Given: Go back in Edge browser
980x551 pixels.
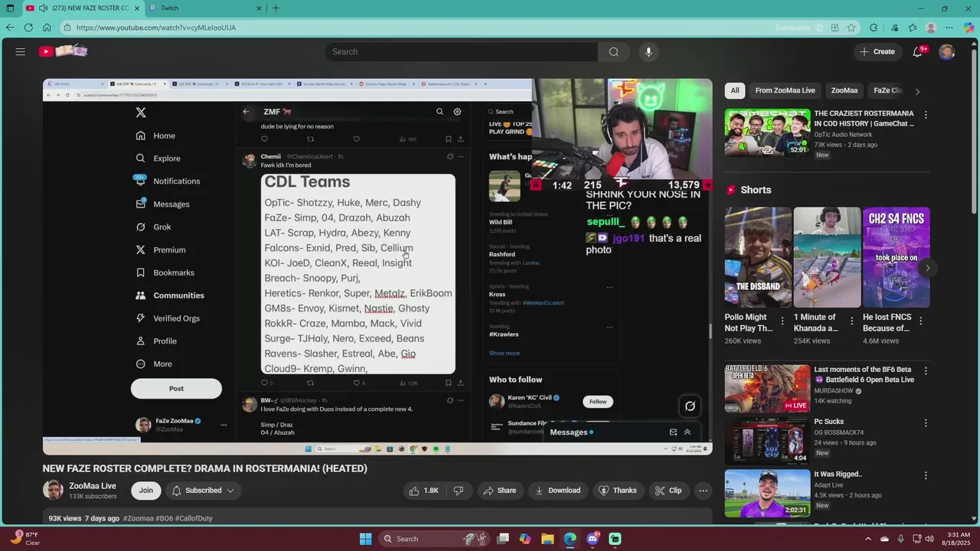Looking at the screenshot, I should 10,28.
